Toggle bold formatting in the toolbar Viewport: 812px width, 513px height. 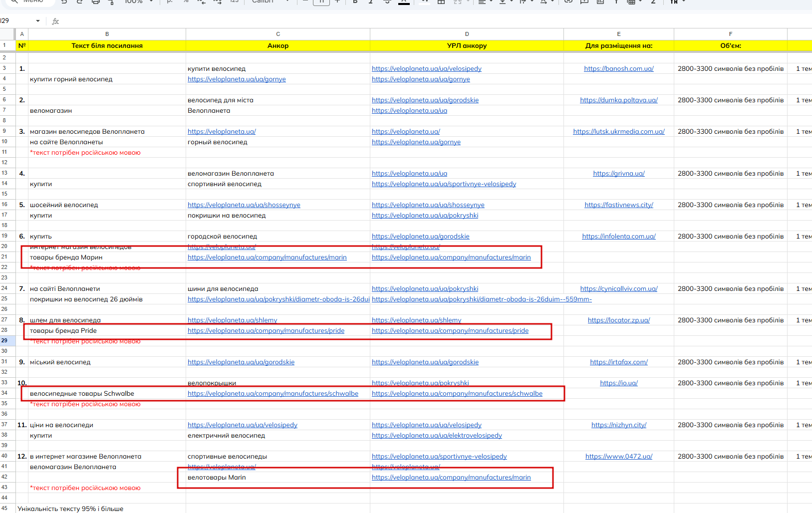coord(355,1)
